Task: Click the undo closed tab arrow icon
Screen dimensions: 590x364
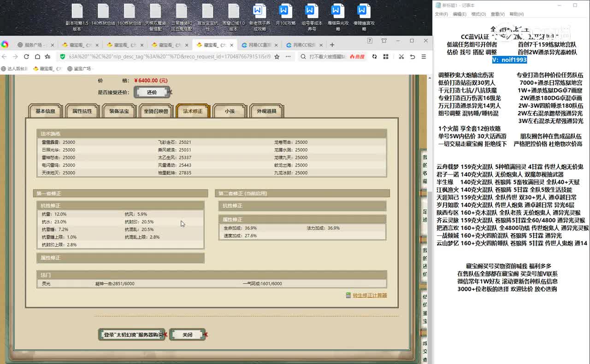Action: (413, 57)
